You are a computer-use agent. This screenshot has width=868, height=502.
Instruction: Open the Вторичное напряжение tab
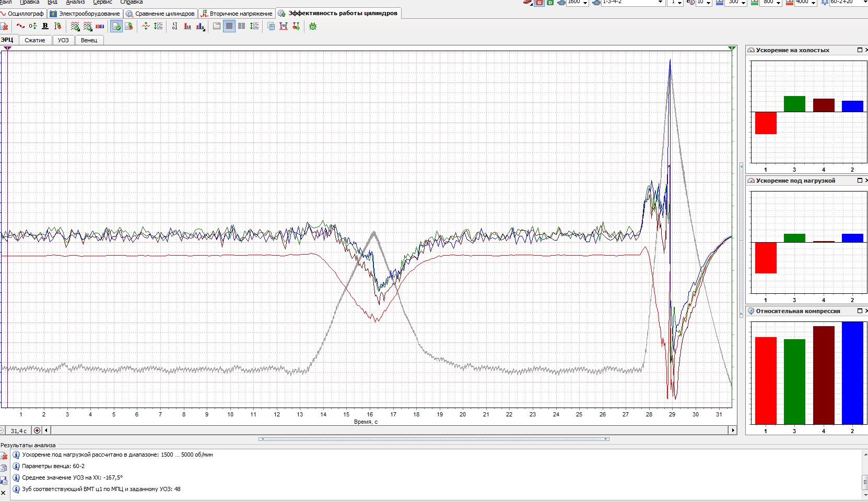click(237, 14)
